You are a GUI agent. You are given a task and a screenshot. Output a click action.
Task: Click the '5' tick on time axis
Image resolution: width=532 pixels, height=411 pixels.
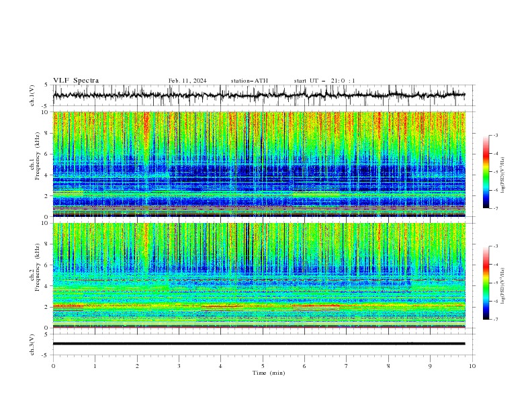pyautogui.click(x=263, y=366)
